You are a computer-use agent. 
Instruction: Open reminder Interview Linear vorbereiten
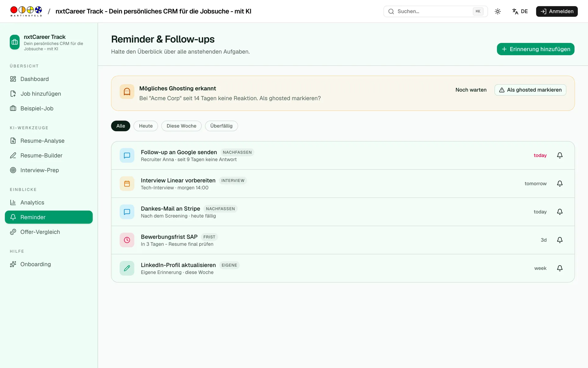coord(343,184)
